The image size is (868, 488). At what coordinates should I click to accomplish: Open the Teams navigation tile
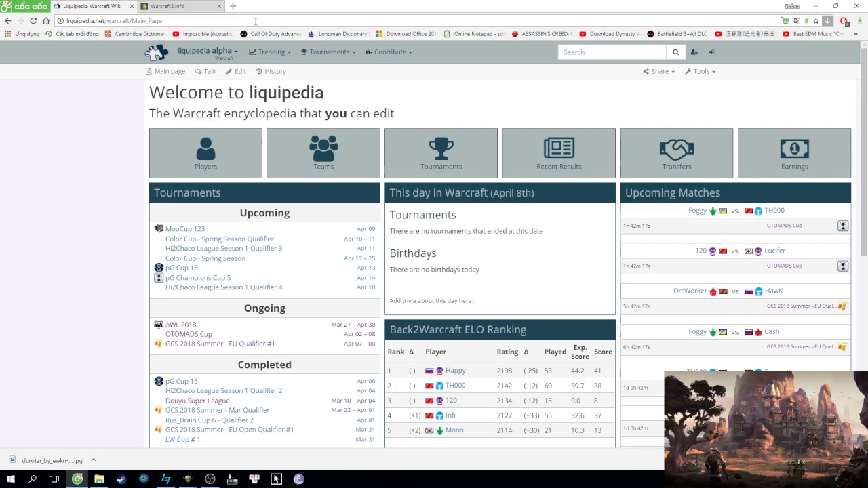[x=323, y=153]
